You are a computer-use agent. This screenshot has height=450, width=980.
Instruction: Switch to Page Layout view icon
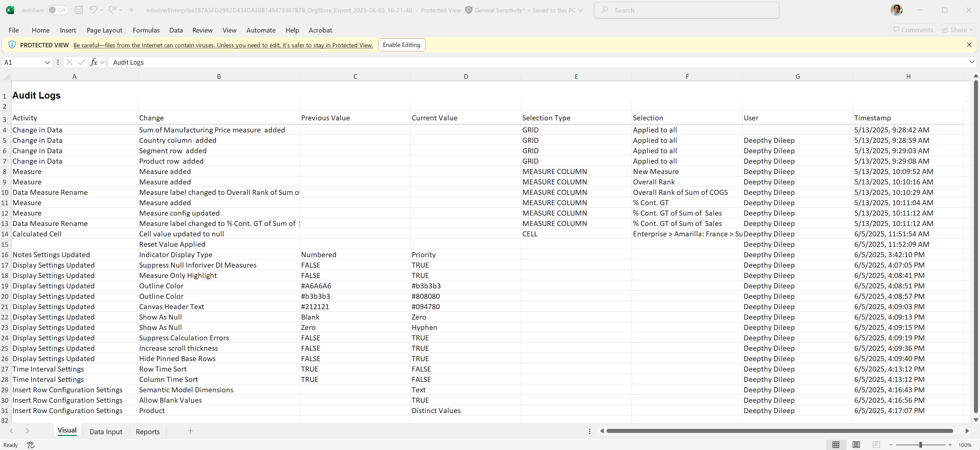856,445
